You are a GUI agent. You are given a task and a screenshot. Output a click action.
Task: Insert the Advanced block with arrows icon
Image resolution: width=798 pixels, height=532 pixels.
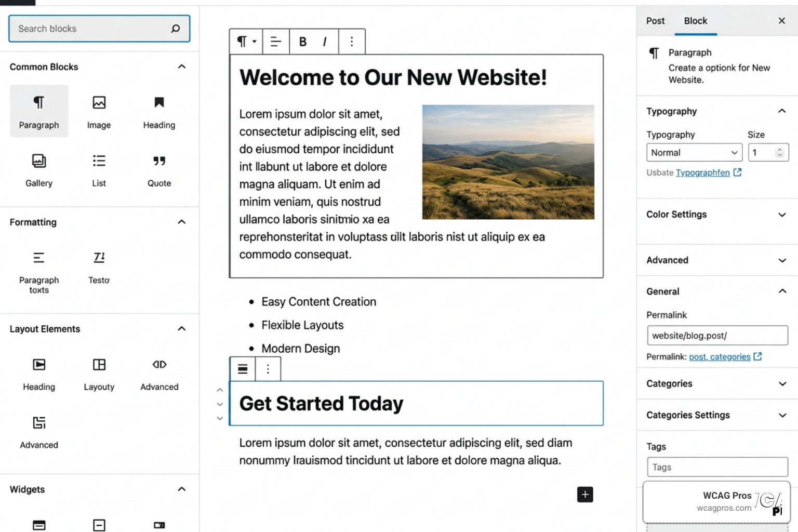pos(159,374)
